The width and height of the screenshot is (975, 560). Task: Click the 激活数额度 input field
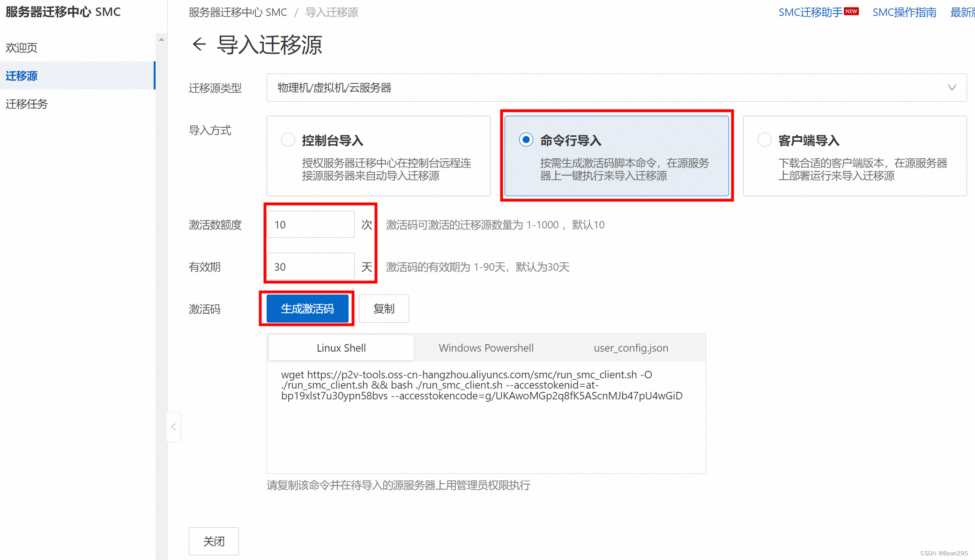311,225
